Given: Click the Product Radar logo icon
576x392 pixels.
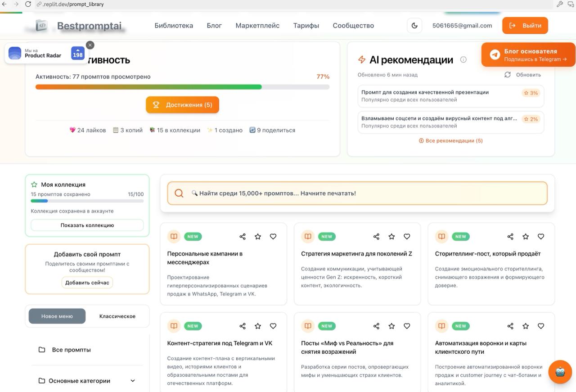Looking at the screenshot, I should (x=15, y=53).
